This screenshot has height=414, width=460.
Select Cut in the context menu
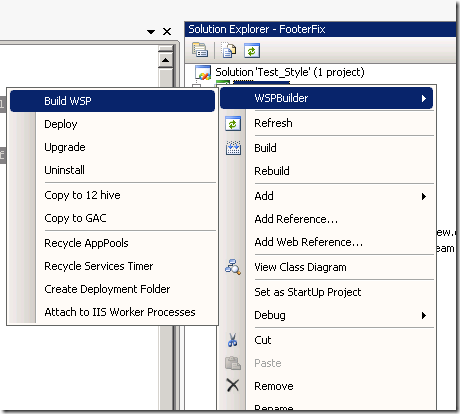(x=326, y=340)
